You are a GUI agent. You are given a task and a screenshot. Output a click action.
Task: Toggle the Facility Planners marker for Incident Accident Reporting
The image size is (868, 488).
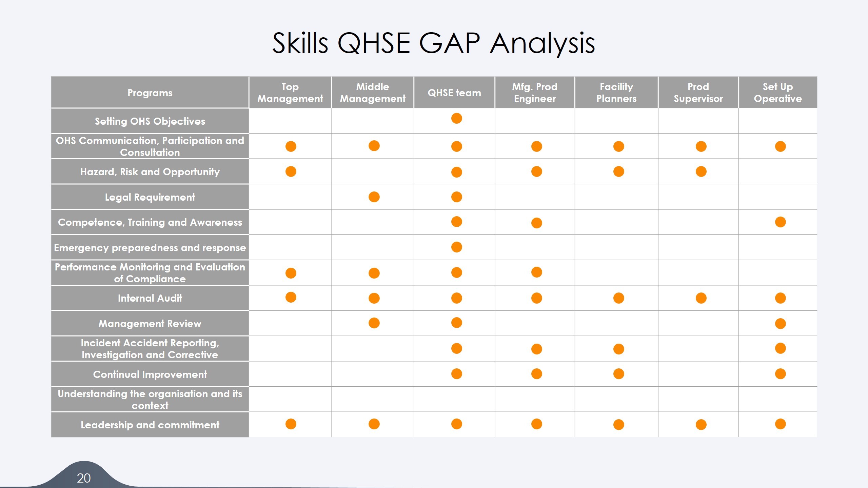(x=619, y=348)
